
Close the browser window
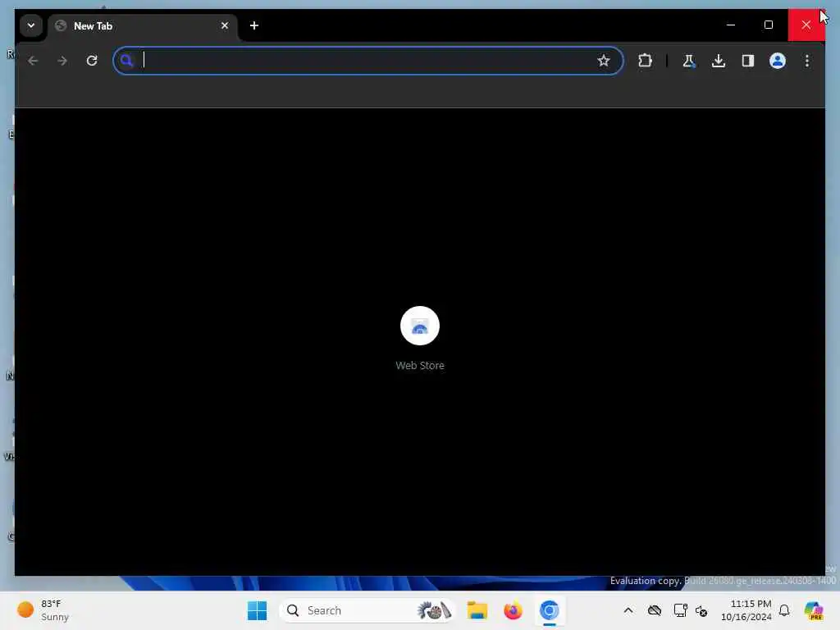[806, 25]
